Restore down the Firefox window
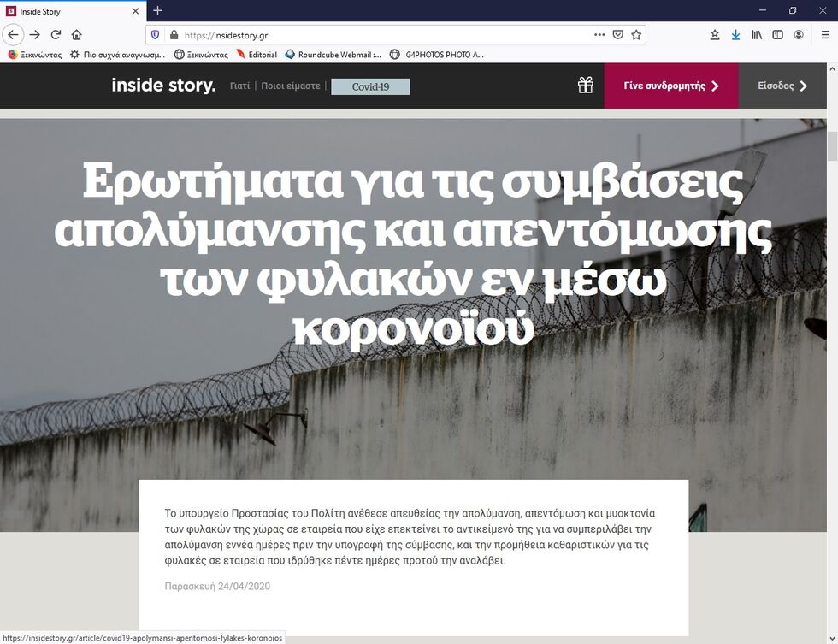Image resolution: width=838 pixels, height=644 pixels. 793,10
